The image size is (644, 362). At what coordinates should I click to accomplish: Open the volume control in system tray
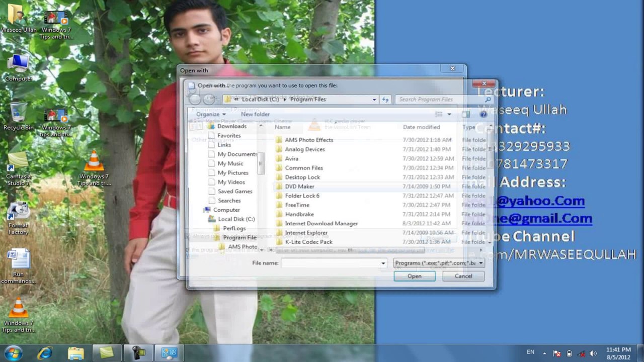pyautogui.click(x=593, y=353)
